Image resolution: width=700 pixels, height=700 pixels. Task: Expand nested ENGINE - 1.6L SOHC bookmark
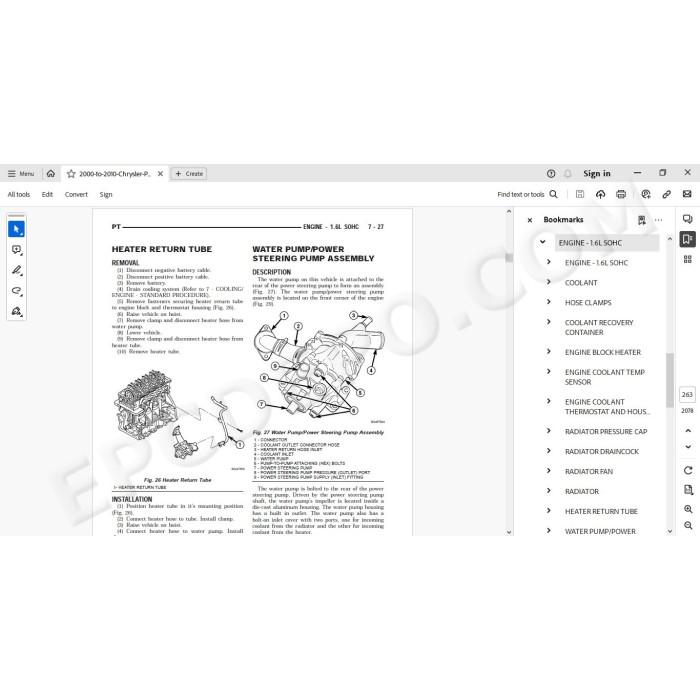coord(549,262)
